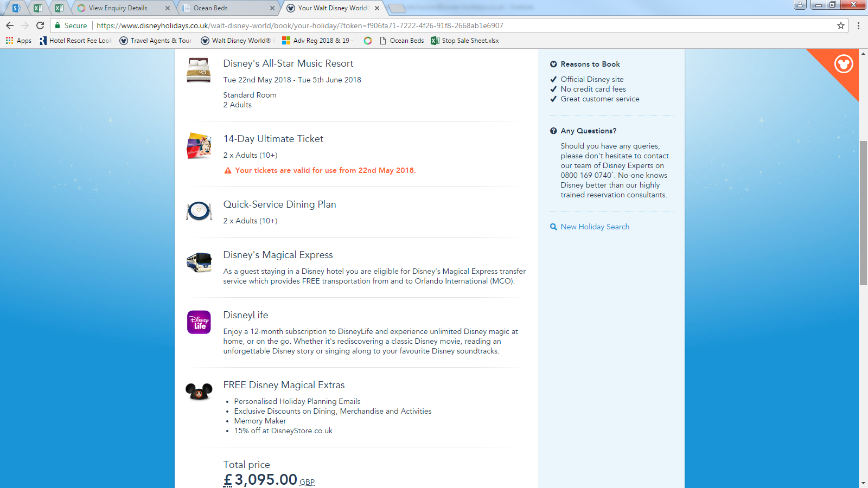The image size is (868, 488).
Task: Click the total price £3,095.00
Action: click(x=260, y=479)
